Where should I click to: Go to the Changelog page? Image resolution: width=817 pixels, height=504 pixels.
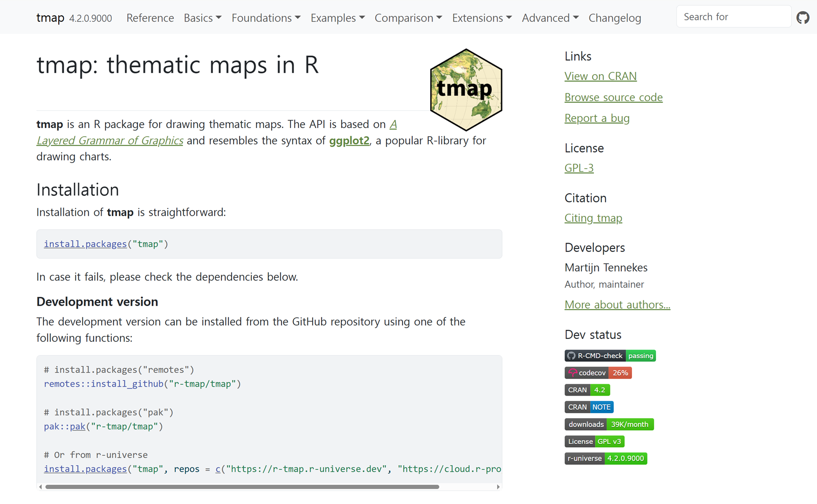(615, 18)
